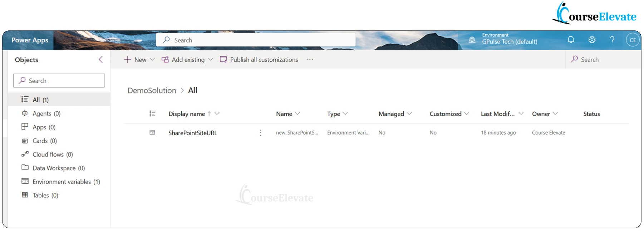
Task: Expand the New dropdown chevron
Action: [152, 60]
